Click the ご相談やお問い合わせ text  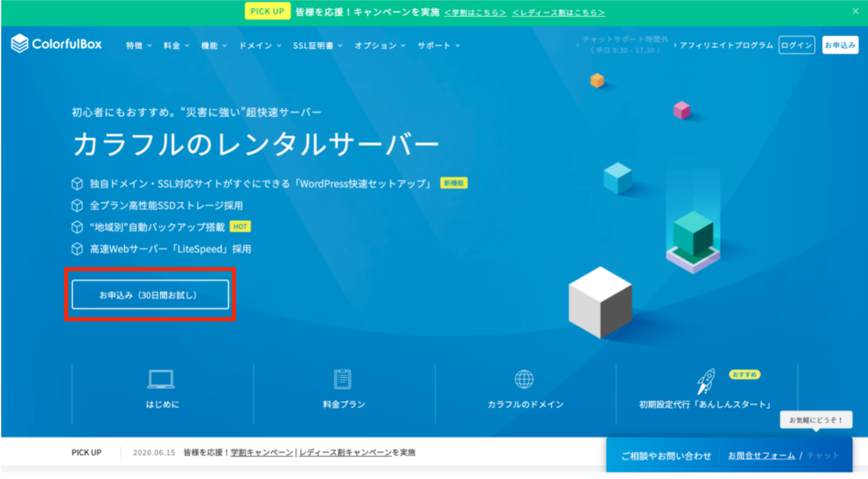(666, 455)
